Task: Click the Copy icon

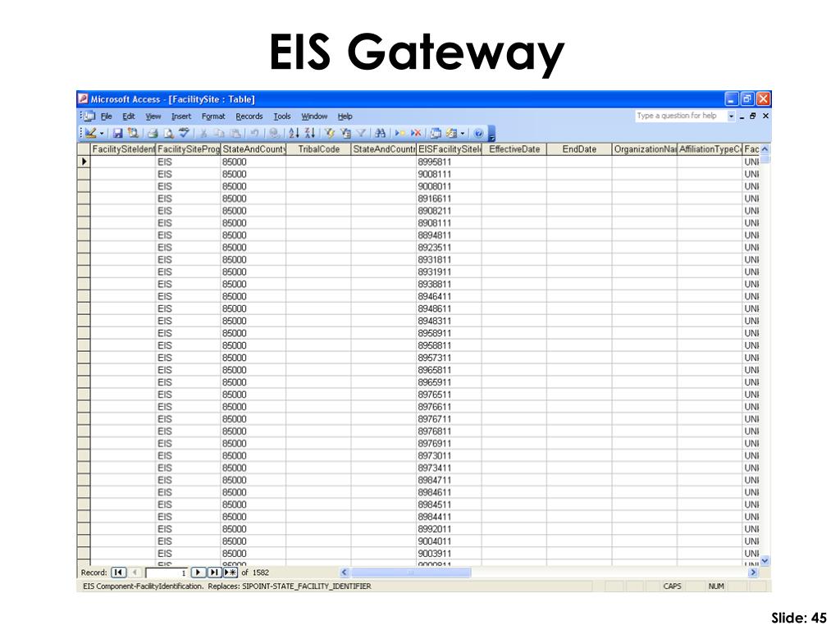Action: coord(219,133)
